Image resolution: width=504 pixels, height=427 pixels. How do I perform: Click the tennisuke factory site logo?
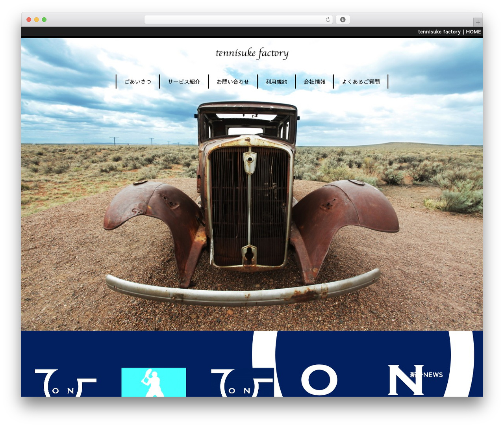252,53
